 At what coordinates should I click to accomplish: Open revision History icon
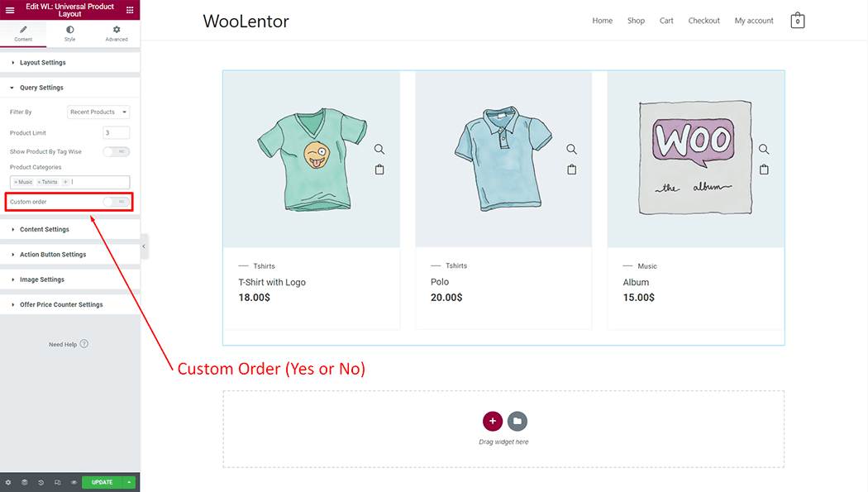click(41, 482)
